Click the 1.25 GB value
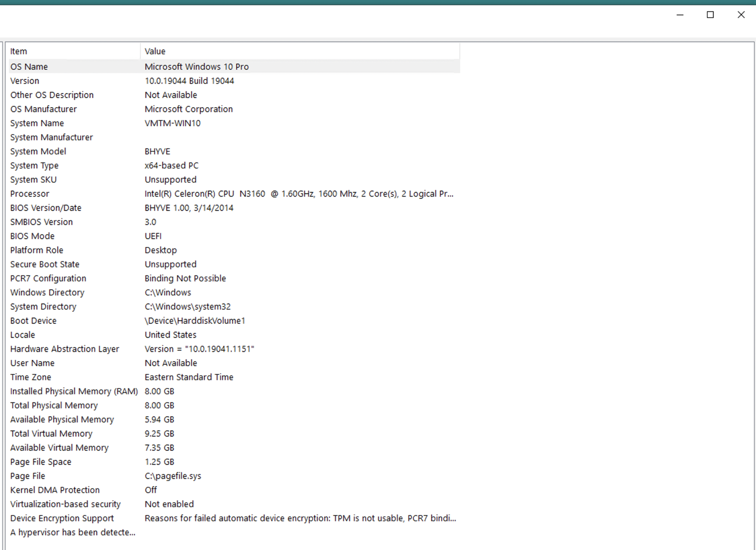The image size is (756, 550). pyautogui.click(x=160, y=462)
